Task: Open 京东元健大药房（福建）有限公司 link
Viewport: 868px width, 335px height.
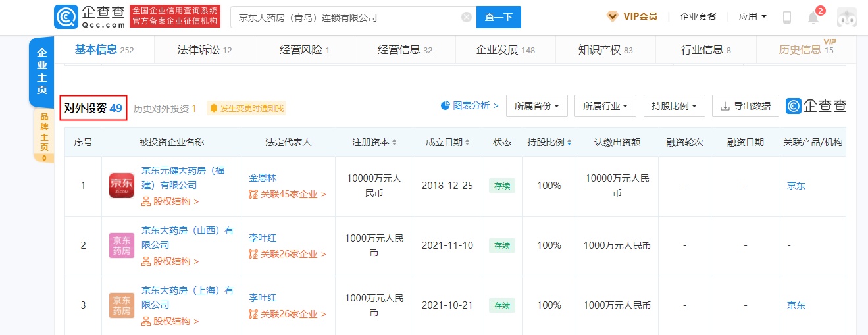Action: pyautogui.click(x=183, y=178)
